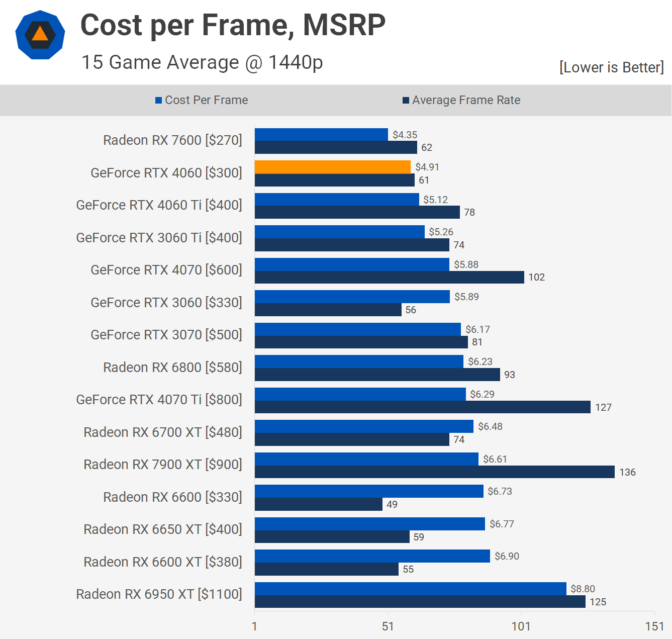Click the blue polygon logo icon
The image size is (672, 639).
tap(40, 35)
